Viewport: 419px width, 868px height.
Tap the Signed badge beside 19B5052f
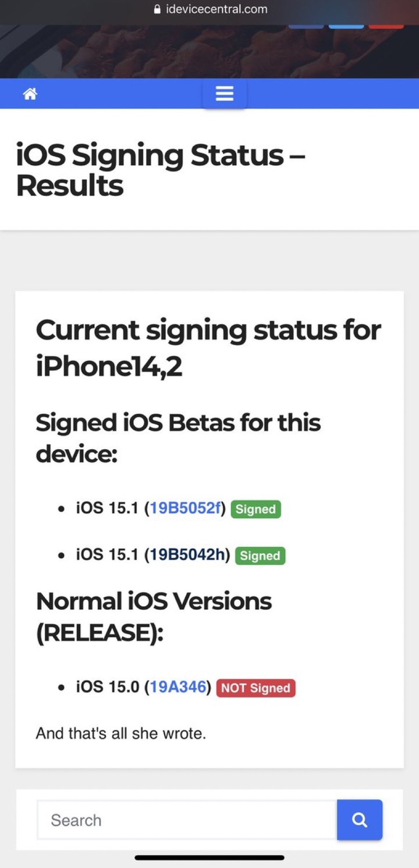pos(255,509)
